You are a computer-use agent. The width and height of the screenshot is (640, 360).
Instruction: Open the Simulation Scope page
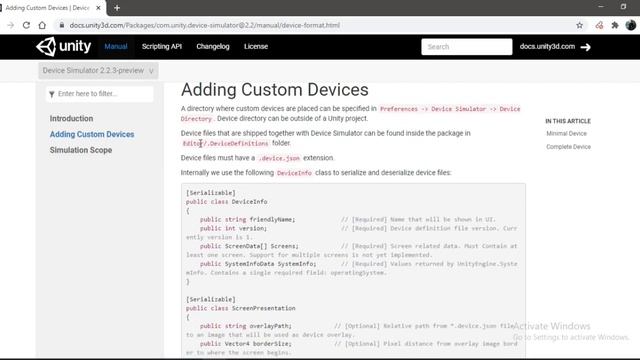(x=81, y=150)
